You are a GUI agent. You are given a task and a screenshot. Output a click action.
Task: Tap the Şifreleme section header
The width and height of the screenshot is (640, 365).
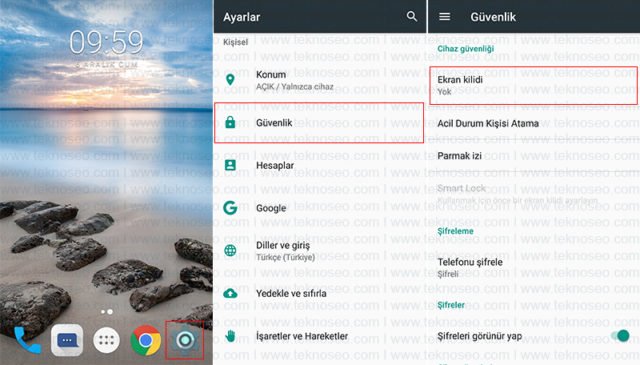coord(456,231)
